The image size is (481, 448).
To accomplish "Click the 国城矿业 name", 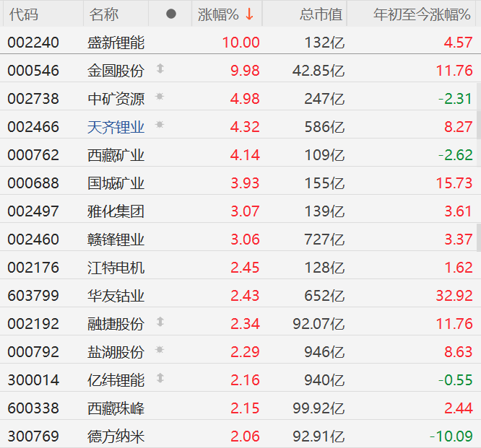I will point(116,183).
